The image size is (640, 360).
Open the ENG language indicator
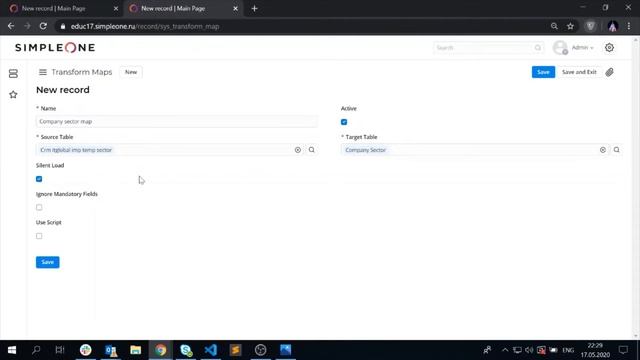click(x=568, y=350)
